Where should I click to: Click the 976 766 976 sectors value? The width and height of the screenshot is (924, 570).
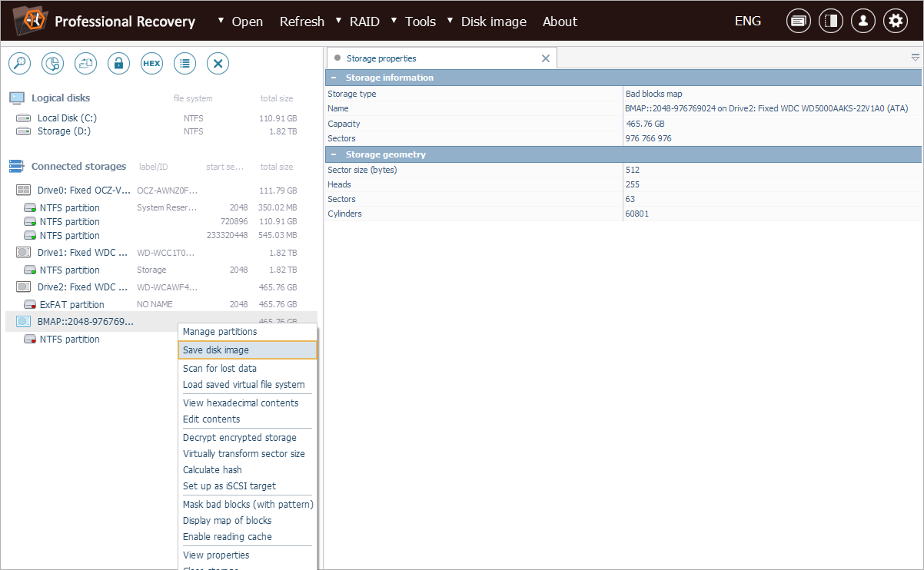point(649,138)
